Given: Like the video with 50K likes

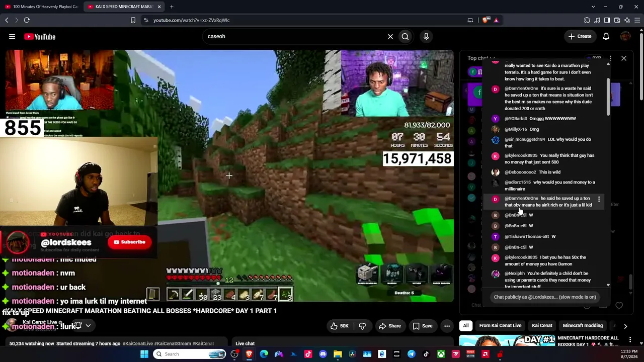Looking at the screenshot, I should pos(340,326).
